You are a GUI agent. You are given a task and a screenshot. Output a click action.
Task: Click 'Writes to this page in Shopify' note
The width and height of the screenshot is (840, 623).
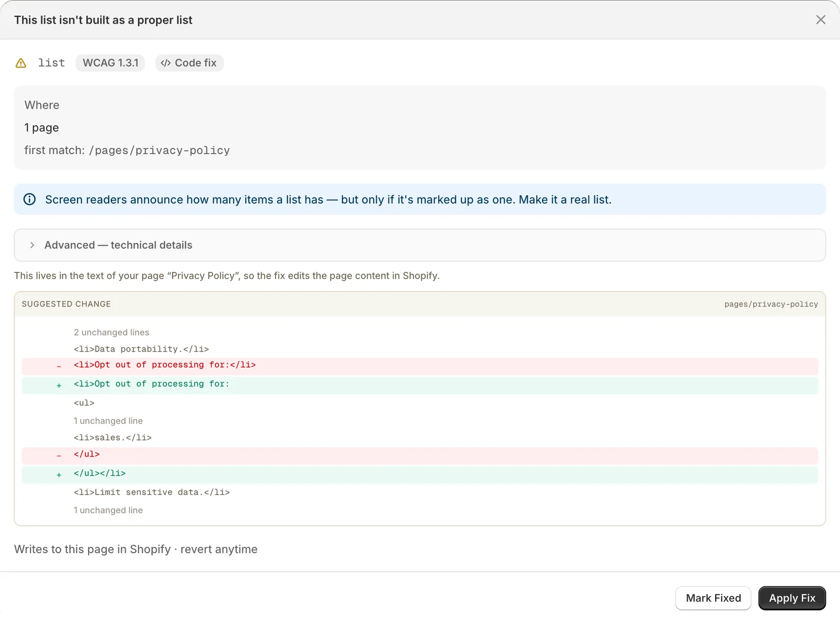tap(136, 550)
